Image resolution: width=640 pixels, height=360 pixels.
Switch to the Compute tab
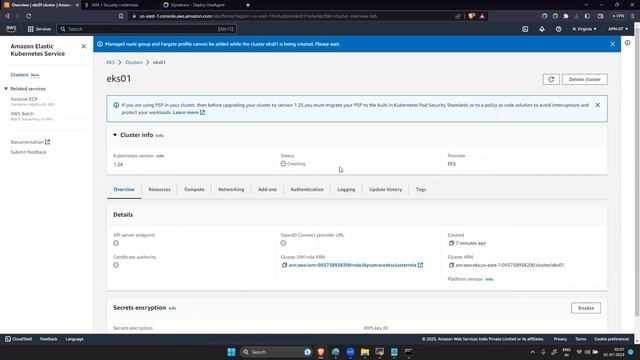click(x=194, y=189)
